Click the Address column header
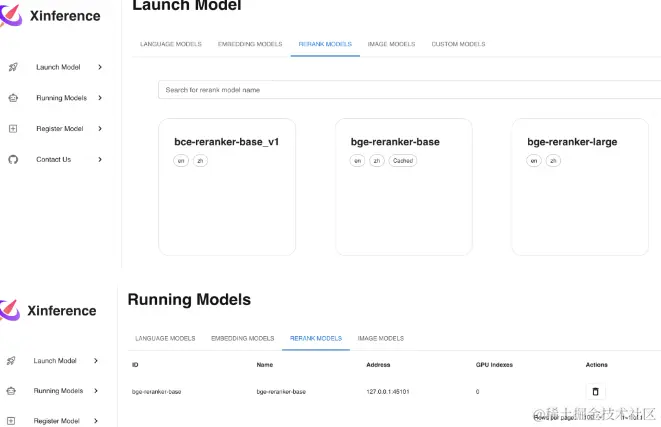661x427 pixels. click(378, 365)
